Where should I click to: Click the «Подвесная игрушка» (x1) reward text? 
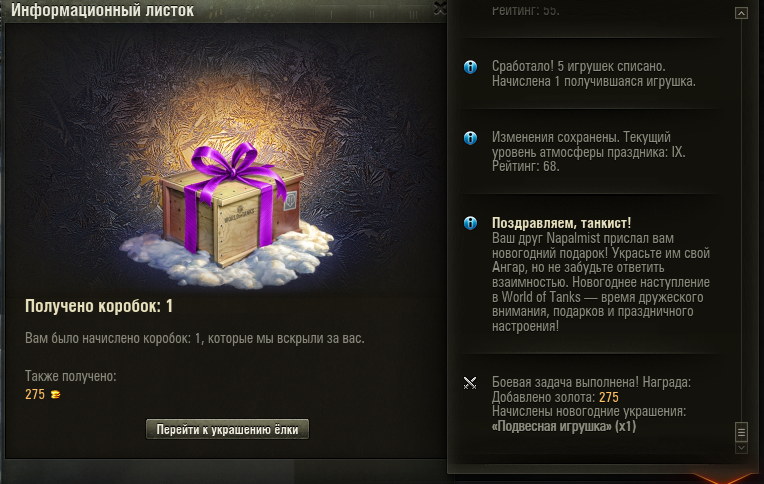(x=564, y=426)
